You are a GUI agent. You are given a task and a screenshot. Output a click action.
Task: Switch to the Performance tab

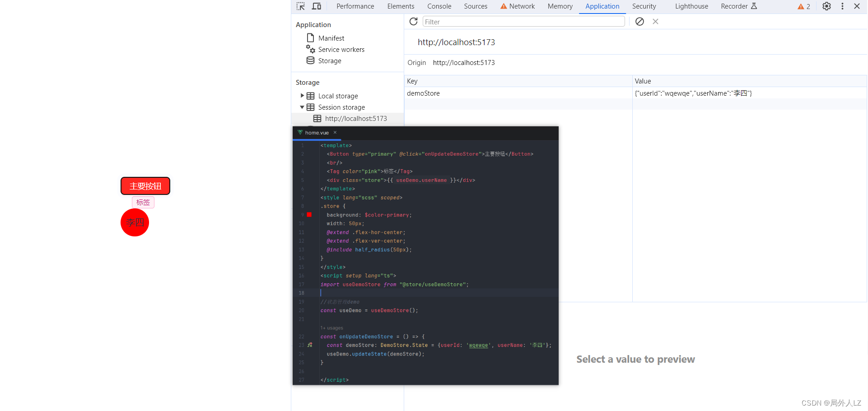click(x=355, y=6)
